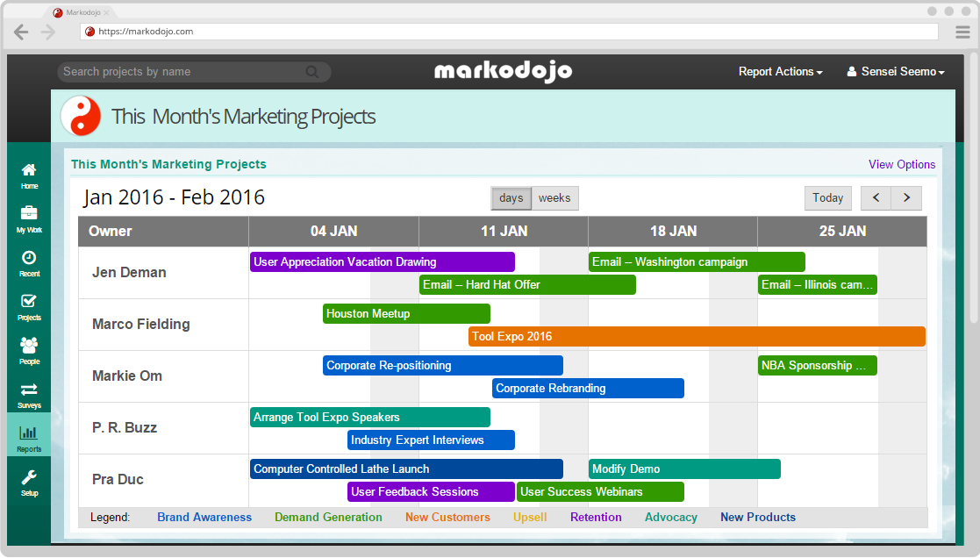The height and width of the screenshot is (558, 980).
Task: Open the browser hamburger menu
Action: pos(962,32)
